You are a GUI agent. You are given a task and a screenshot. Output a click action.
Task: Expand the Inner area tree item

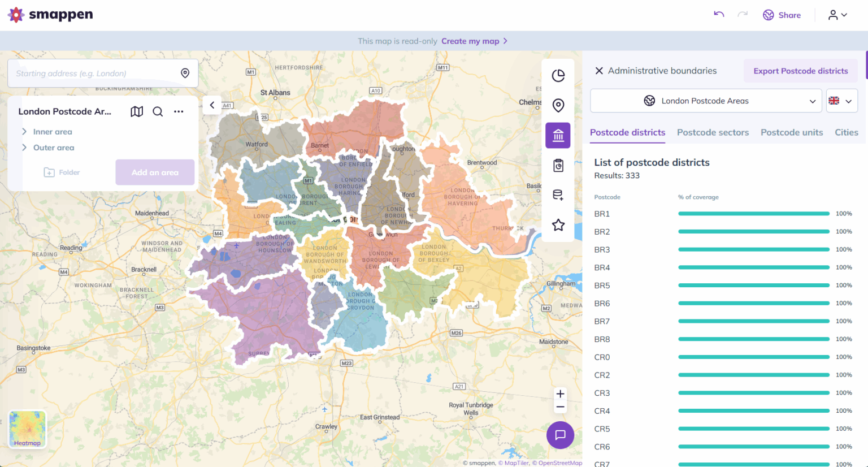point(24,131)
